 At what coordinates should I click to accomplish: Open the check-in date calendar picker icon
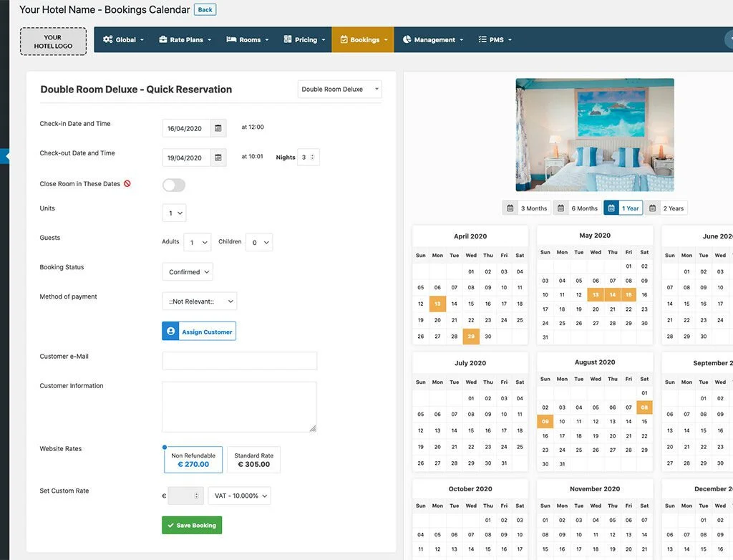click(x=218, y=128)
